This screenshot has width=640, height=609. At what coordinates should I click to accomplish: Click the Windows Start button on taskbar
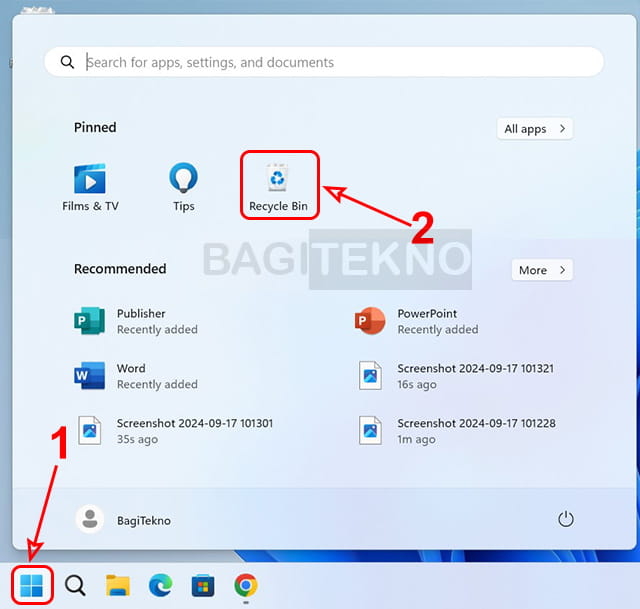[31, 585]
